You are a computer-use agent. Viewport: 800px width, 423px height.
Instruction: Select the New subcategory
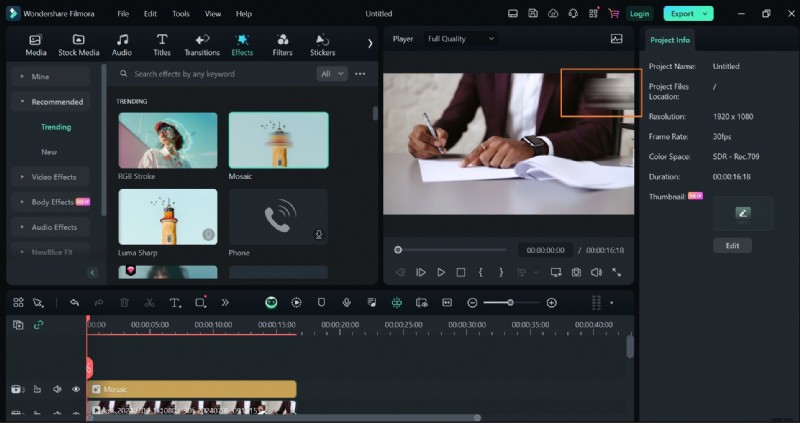click(x=49, y=152)
